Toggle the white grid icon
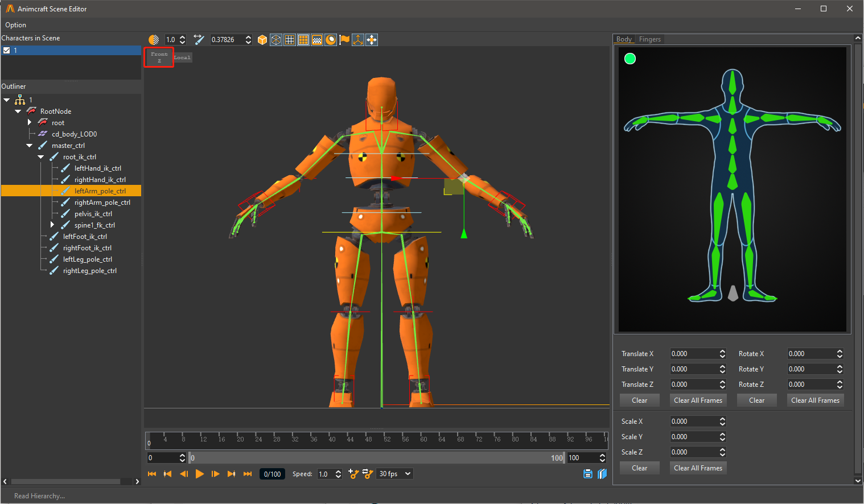Screen dimensions: 864x504 (x=290, y=40)
